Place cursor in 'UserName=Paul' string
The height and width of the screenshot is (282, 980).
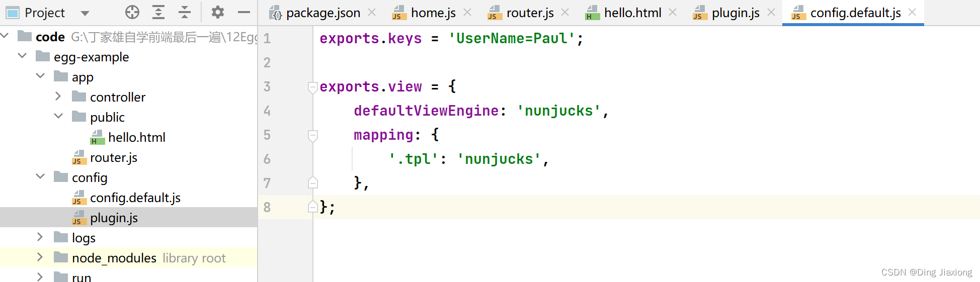512,38
